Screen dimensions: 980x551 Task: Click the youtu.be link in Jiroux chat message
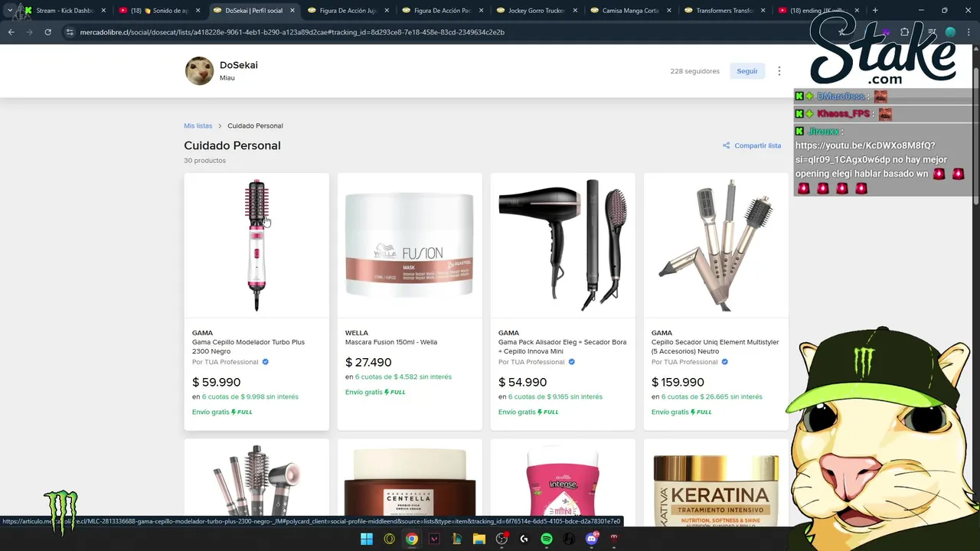point(867,152)
